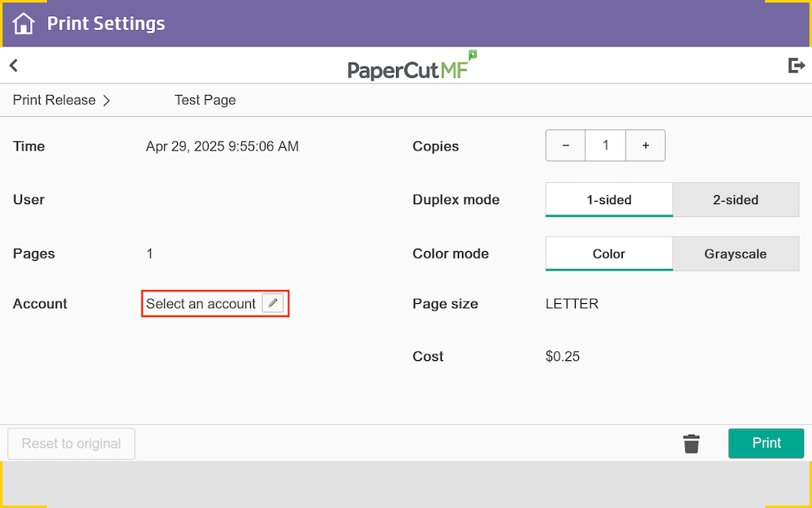Click the log out icon
This screenshot has height=508, width=812.
point(797,65)
